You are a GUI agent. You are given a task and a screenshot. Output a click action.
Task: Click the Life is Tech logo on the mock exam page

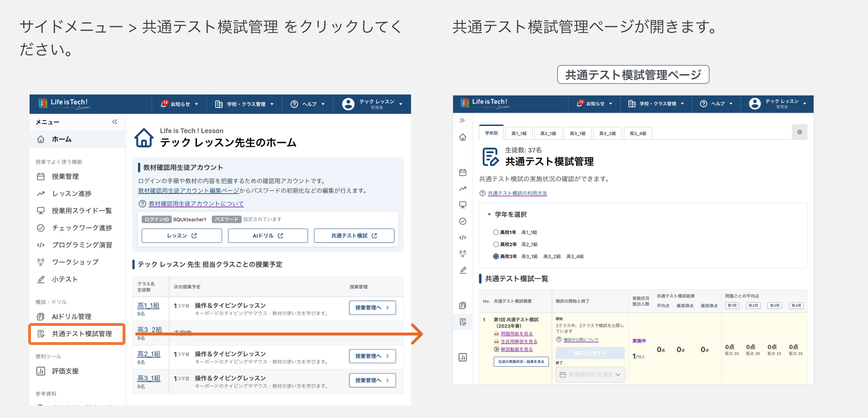click(x=485, y=103)
